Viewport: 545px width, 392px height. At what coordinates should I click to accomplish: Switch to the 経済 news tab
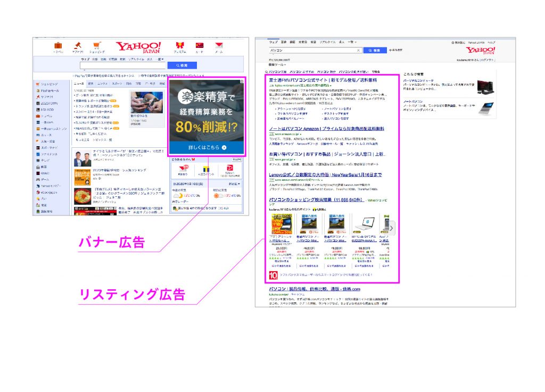(x=90, y=84)
